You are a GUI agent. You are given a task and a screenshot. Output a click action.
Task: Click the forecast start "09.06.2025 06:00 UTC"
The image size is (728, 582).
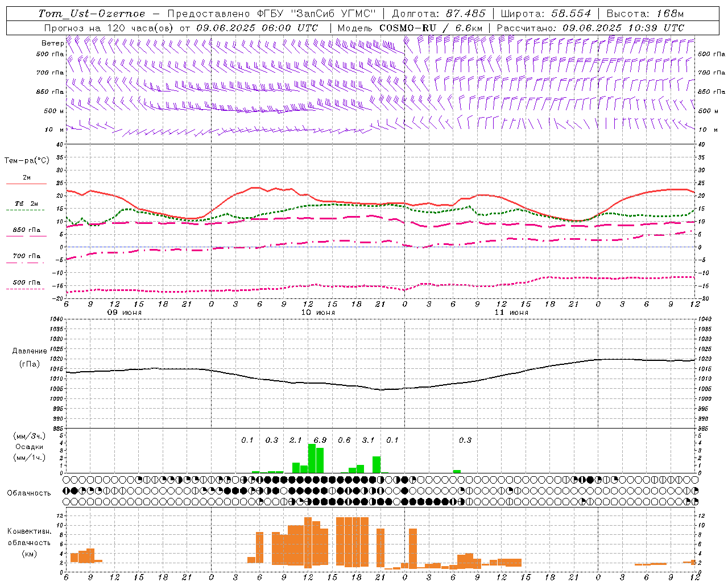[x=257, y=28]
